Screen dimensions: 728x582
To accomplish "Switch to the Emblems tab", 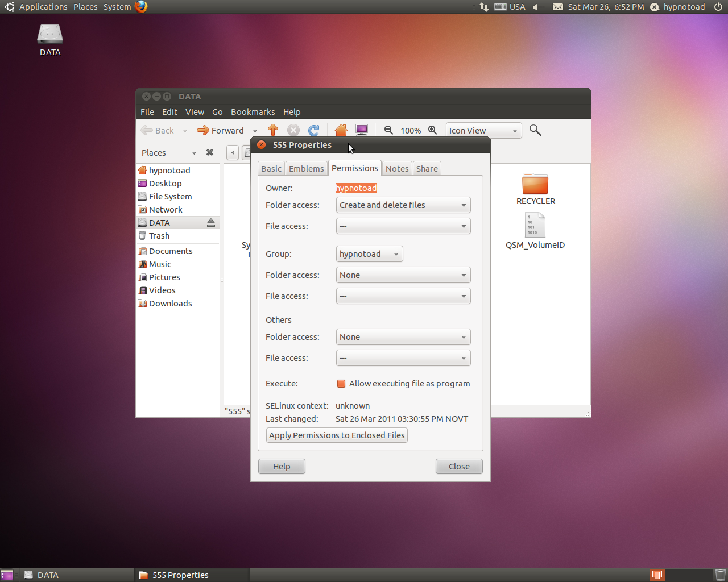I will click(306, 169).
